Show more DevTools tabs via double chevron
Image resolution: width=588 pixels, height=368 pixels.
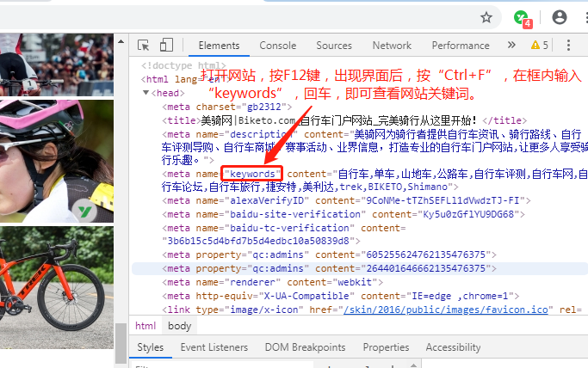(x=511, y=46)
